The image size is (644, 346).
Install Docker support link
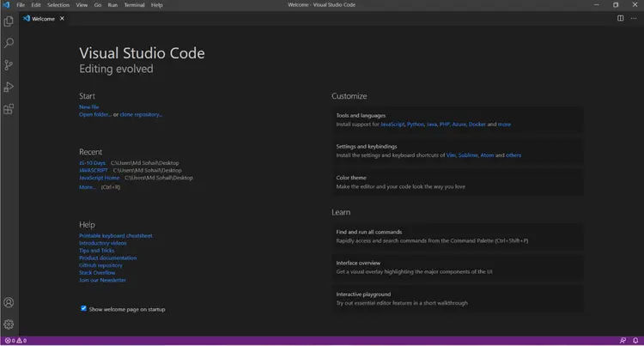pyautogui.click(x=477, y=124)
